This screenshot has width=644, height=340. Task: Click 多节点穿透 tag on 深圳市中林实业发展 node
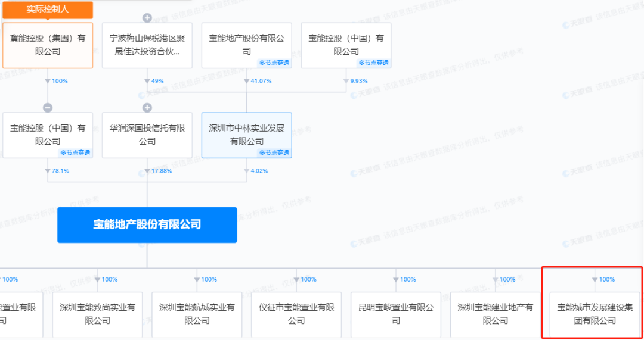[274, 152]
